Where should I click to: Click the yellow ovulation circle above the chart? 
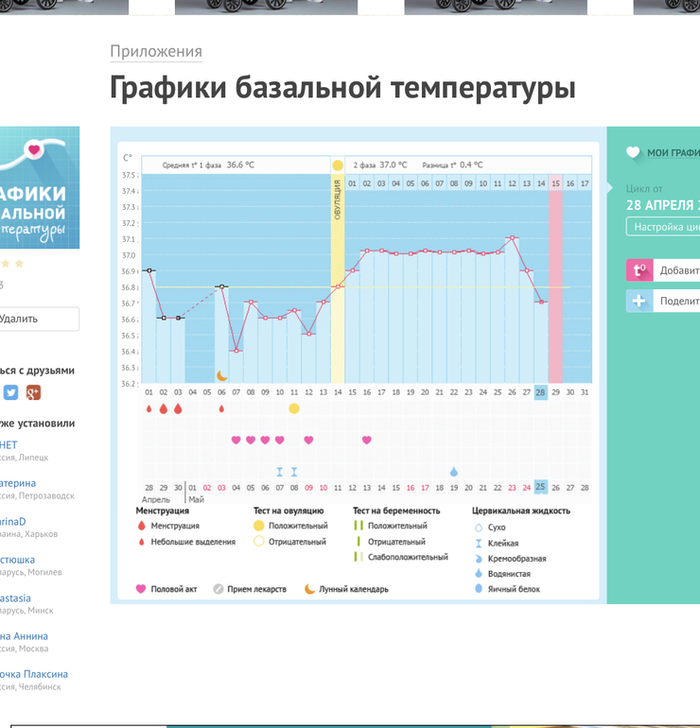[338, 165]
